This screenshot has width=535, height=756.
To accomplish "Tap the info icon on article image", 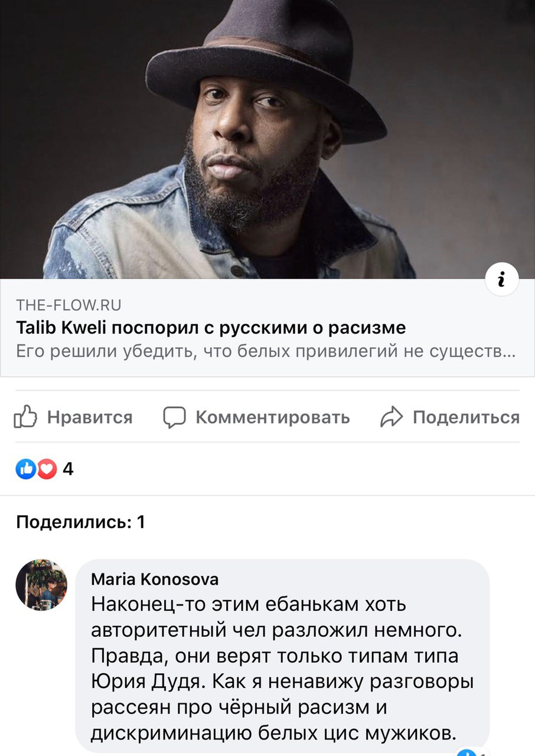I will (x=501, y=279).
